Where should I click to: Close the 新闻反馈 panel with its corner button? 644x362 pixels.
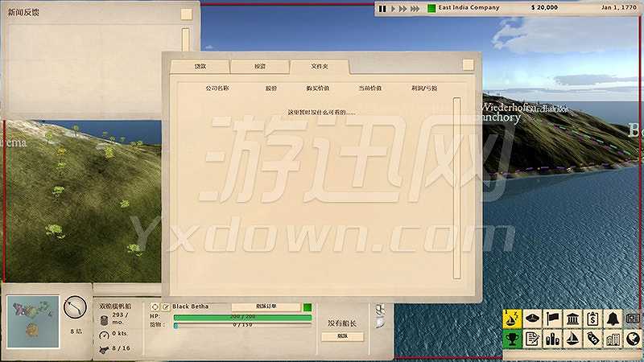tap(187, 14)
